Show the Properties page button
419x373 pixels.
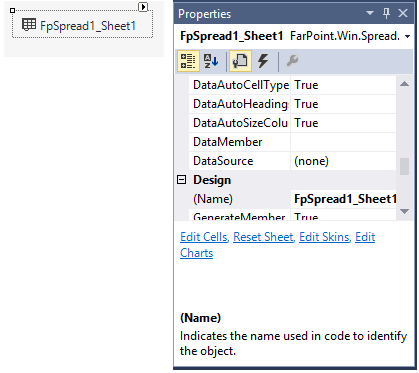[x=240, y=61]
